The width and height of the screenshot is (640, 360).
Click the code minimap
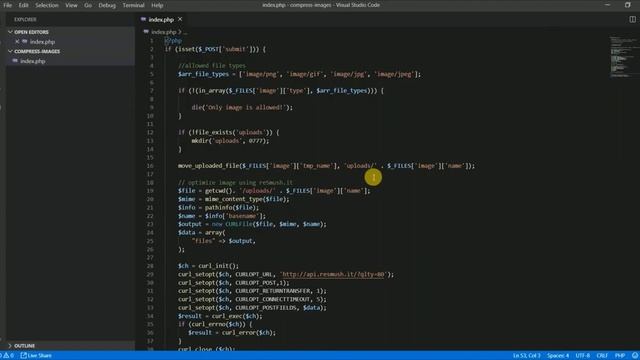tap(623, 57)
